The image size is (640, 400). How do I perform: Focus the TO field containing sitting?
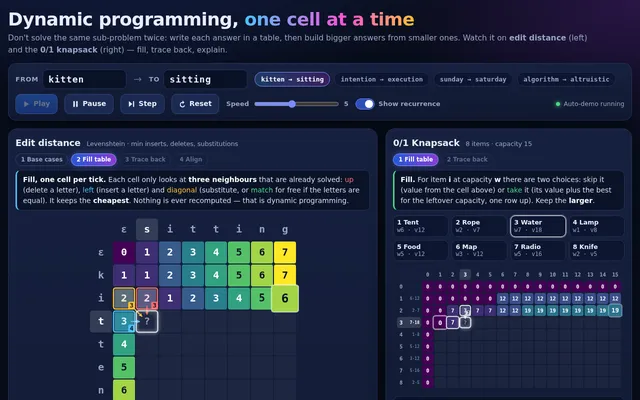[x=205, y=79]
